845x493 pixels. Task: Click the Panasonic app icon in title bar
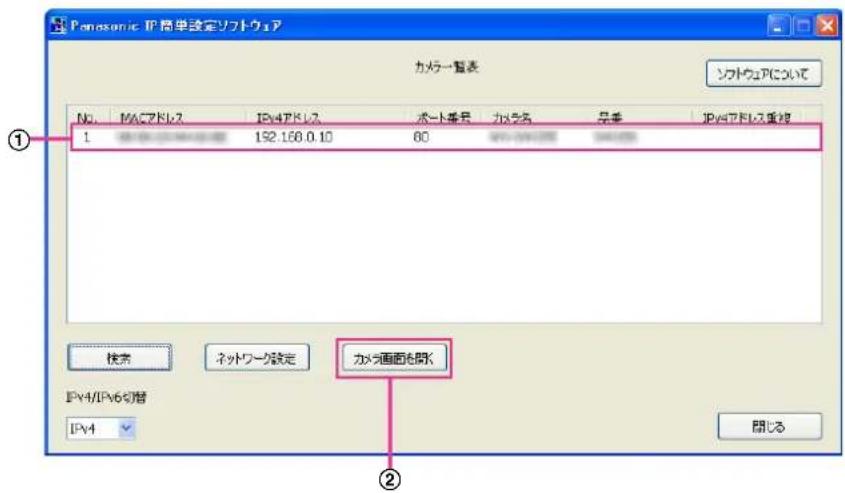(x=58, y=25)
